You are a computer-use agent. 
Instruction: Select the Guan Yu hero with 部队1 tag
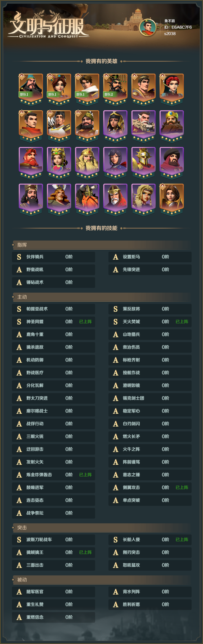31,89
